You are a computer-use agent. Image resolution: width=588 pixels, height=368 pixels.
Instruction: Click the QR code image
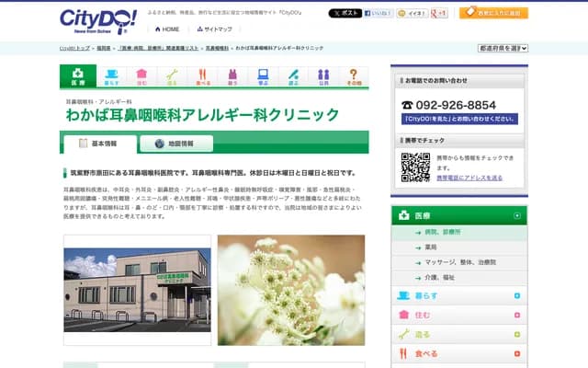[x=415, y=167]
